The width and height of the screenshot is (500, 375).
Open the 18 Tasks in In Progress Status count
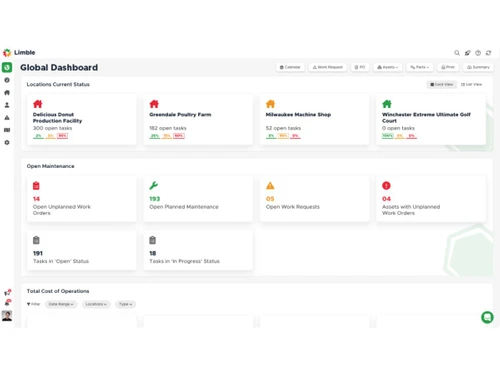[153, 253]
